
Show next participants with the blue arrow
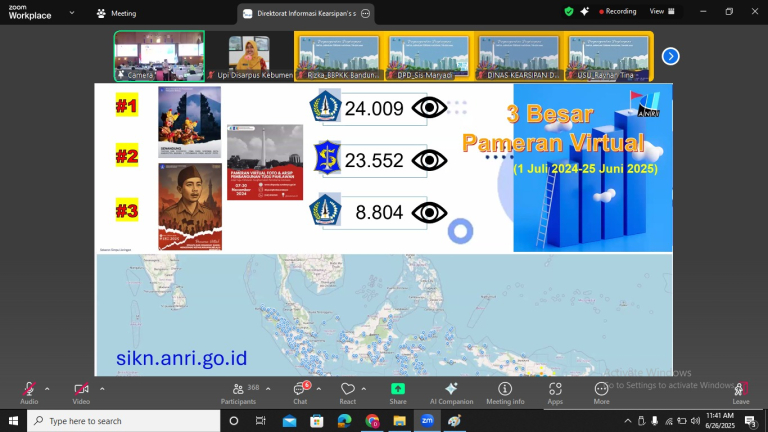click(x=671, y=56)
